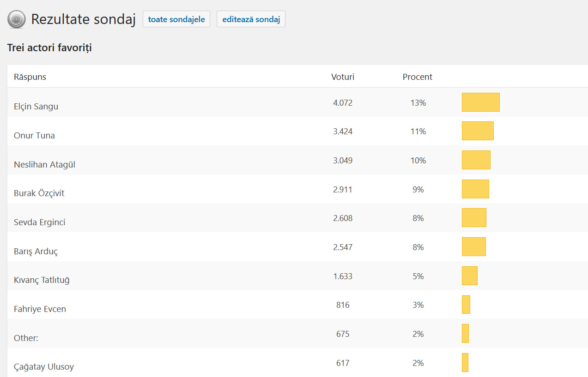Click the "Other:" answer row label
The height and width of the screenshot is (377, 588).
[26, 338]
